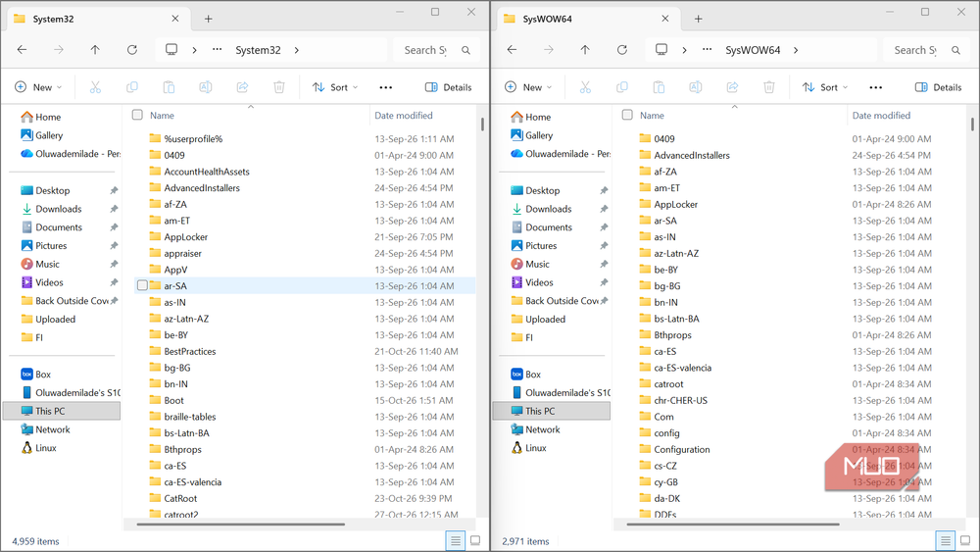Click the search box in SysWOW64 window

coord(924,50)
